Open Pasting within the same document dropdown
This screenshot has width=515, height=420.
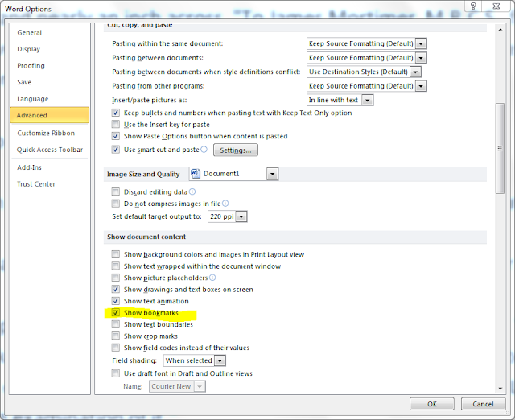(421, 43)
